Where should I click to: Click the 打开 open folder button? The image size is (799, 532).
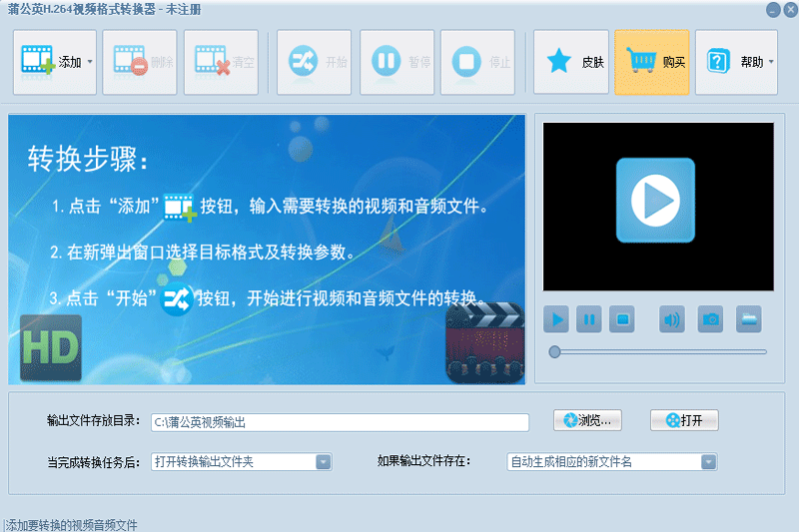[x=684, y=420]
